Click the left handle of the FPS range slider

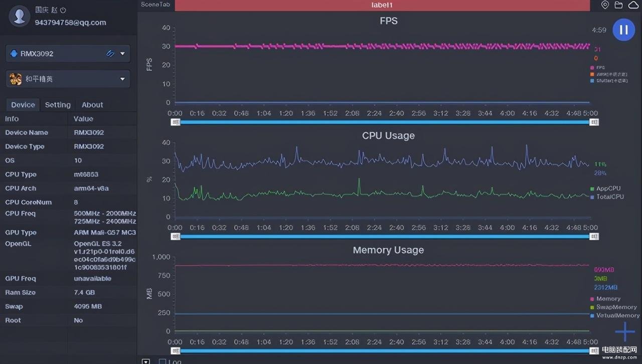(176, 122)
